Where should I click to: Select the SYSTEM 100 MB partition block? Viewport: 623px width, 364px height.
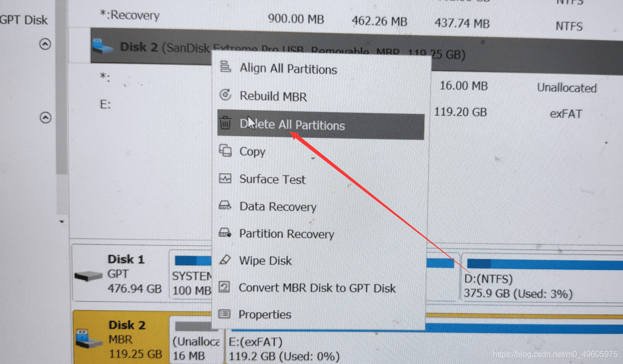tap(191, 275)
